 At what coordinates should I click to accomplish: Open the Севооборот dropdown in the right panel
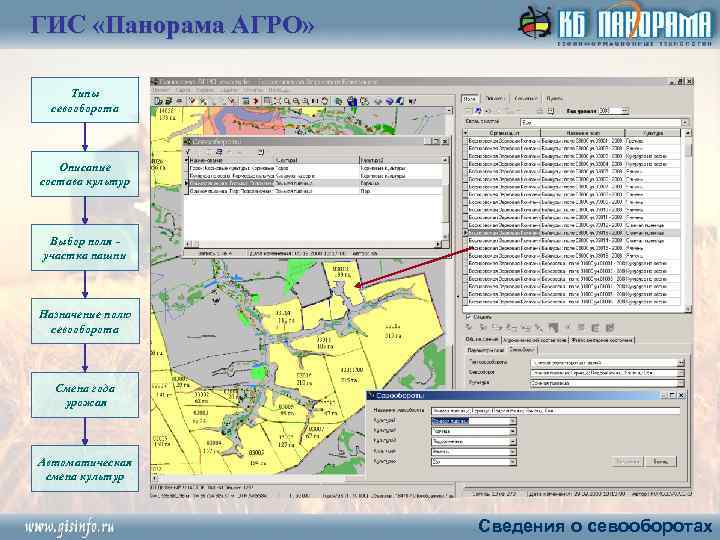coord(681,373)
